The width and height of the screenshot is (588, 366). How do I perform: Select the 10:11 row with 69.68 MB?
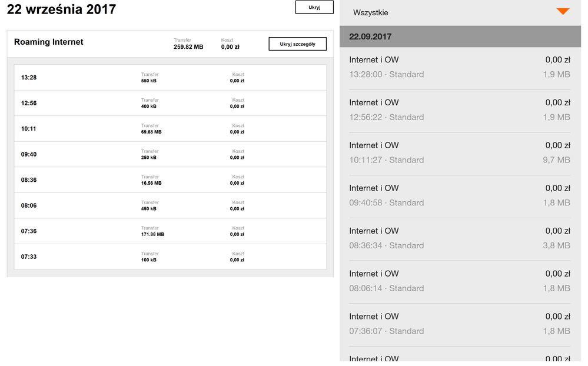(170, 129)
